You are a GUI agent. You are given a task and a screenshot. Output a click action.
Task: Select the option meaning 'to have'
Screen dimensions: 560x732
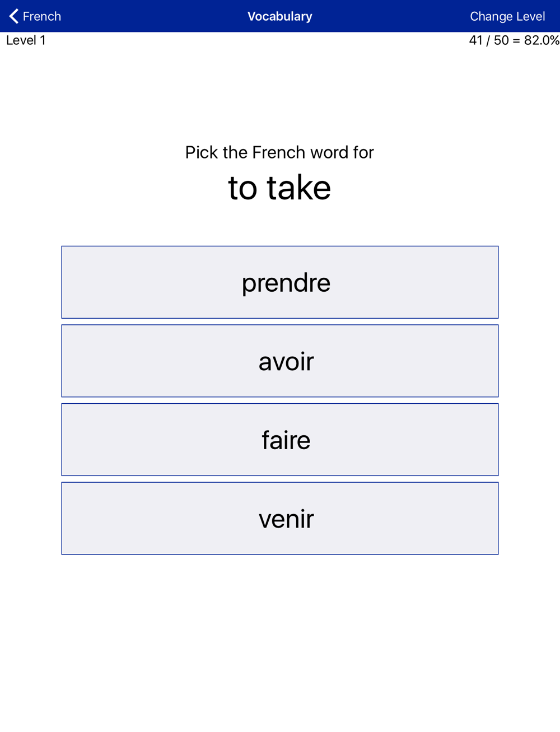280,361
